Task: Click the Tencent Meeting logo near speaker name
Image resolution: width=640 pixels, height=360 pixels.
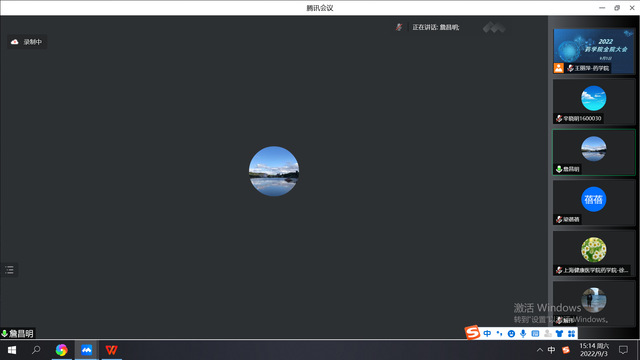Action: (x=494, y=27)
